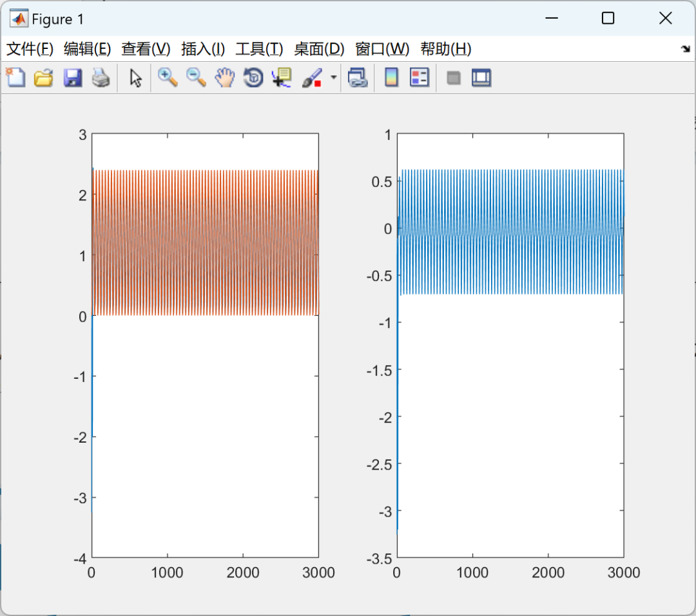This screenshot has height=616, width=696.
Task: Minimize the Figure 1 window
Action: tap(551, 18)
